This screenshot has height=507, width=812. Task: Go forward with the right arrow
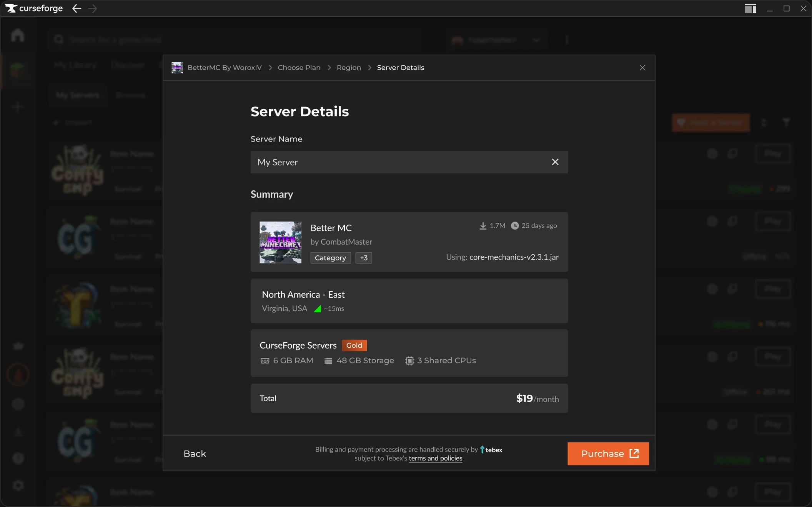point(93,8)
